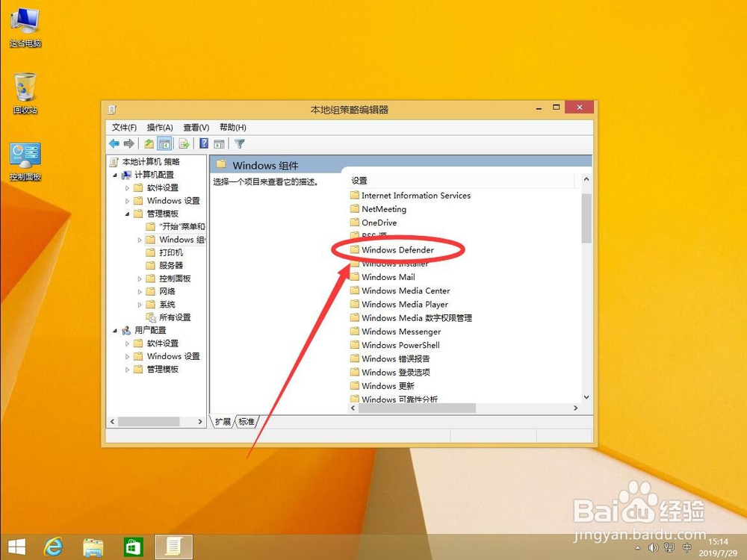The width and height of the screenshot is (747, 560).
Task: Open the 查看(V) menu
Action: [x=196, y=127]
